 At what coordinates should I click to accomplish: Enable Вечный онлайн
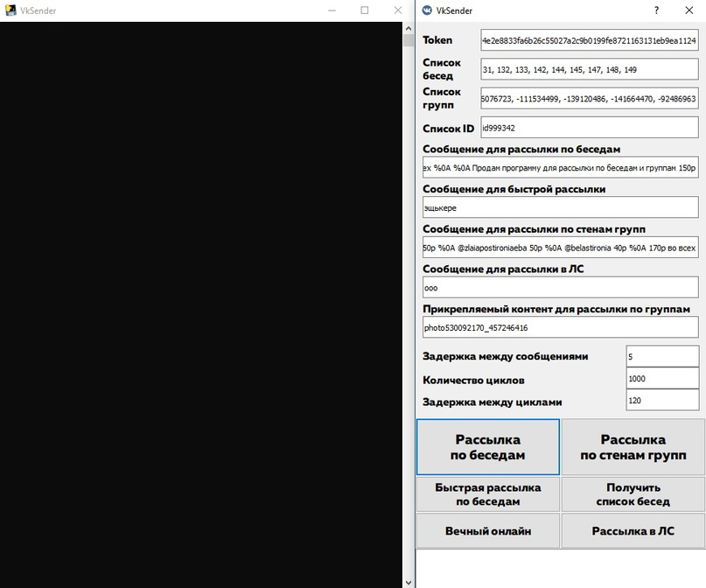point(488,531)
